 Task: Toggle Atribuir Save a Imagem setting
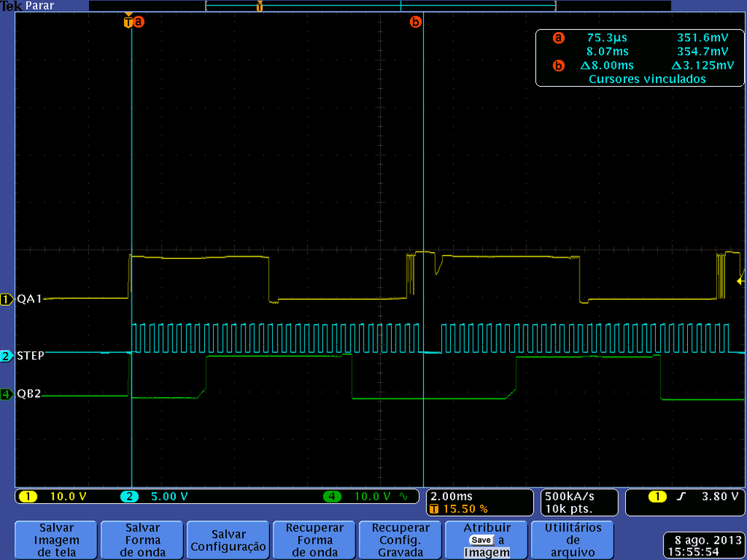click(x=486, y=541)
